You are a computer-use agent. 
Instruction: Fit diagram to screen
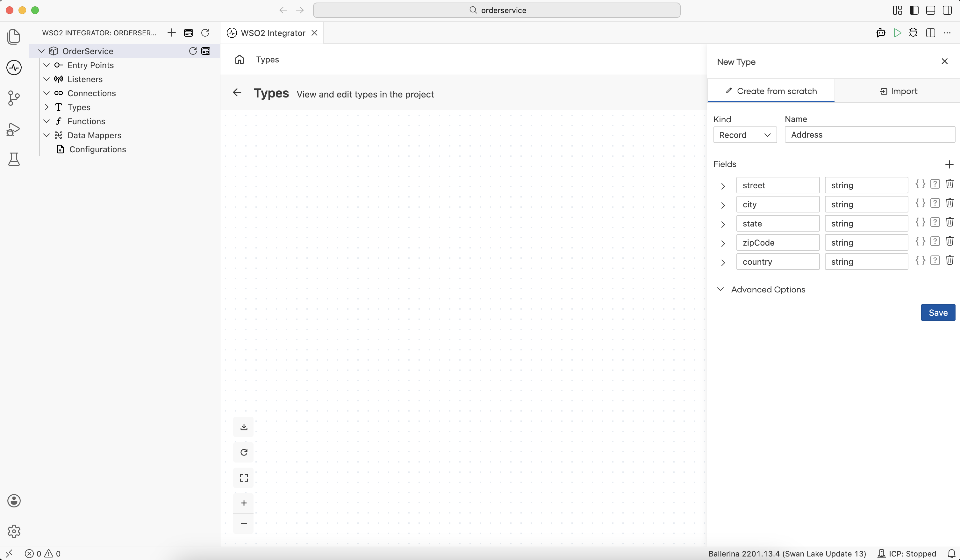pyautogui.click(x=244, y=478)
